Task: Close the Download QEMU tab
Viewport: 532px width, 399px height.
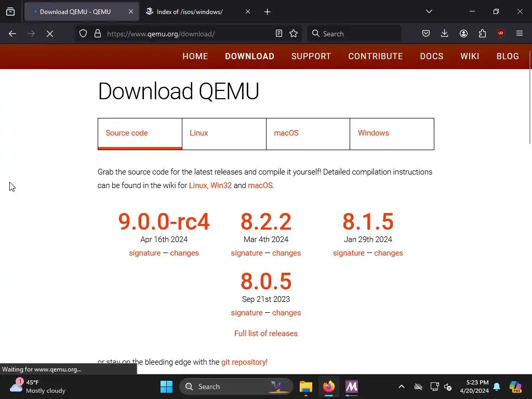Action: coord(131,11)
